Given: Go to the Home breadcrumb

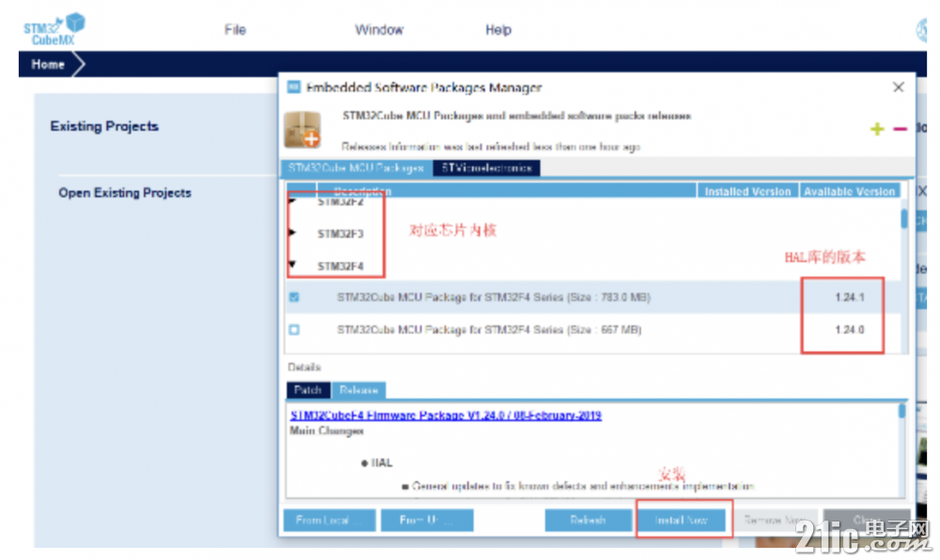Looking at the screenshot, I should [48, 64].
